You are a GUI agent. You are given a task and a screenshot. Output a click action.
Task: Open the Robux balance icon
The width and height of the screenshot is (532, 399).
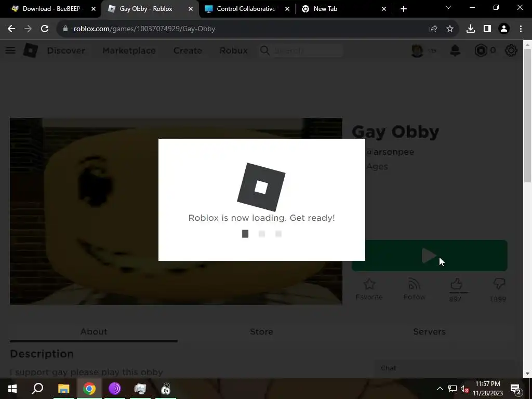481,50
